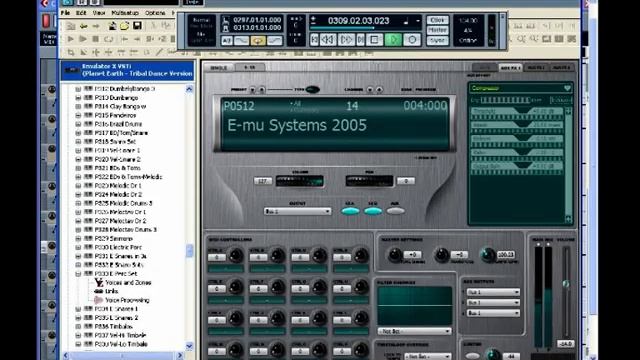The height and width of the screenshot is (360, 640).
Task: Click the rewind button on the transport panel
Action: point(328,40)
